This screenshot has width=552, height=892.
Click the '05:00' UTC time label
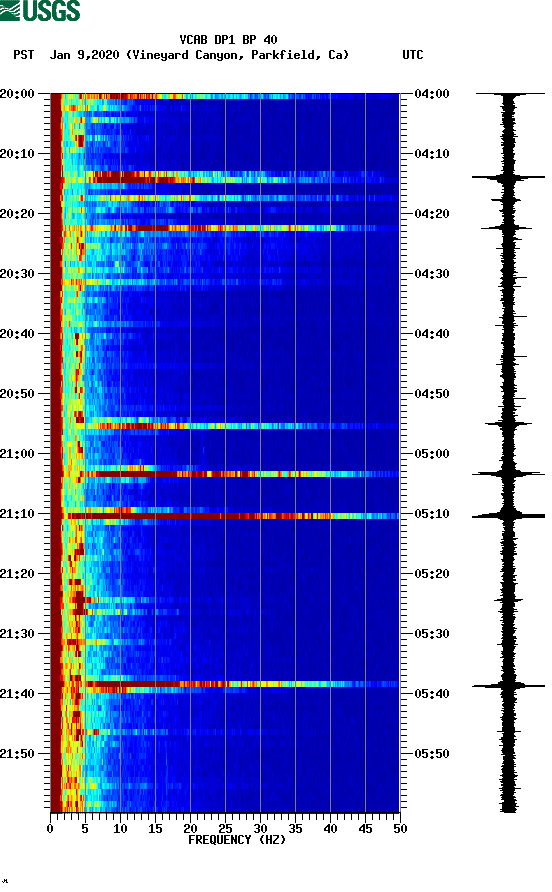coord(432,454)
